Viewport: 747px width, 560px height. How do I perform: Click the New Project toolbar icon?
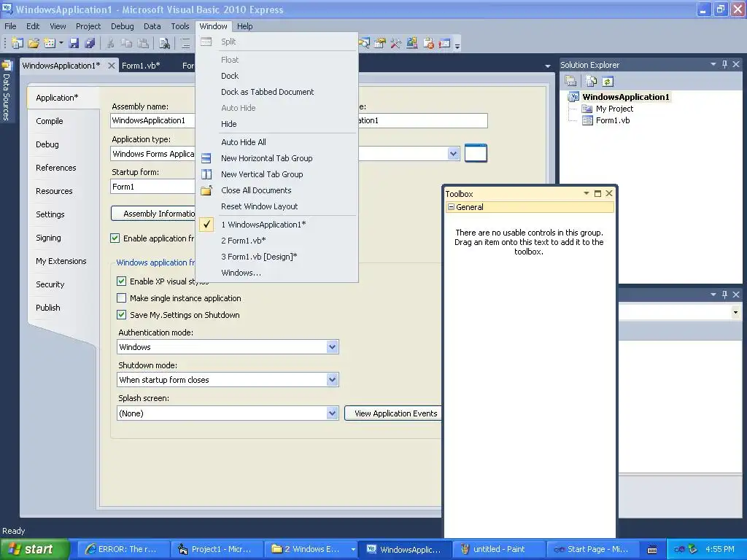point(18,43)
